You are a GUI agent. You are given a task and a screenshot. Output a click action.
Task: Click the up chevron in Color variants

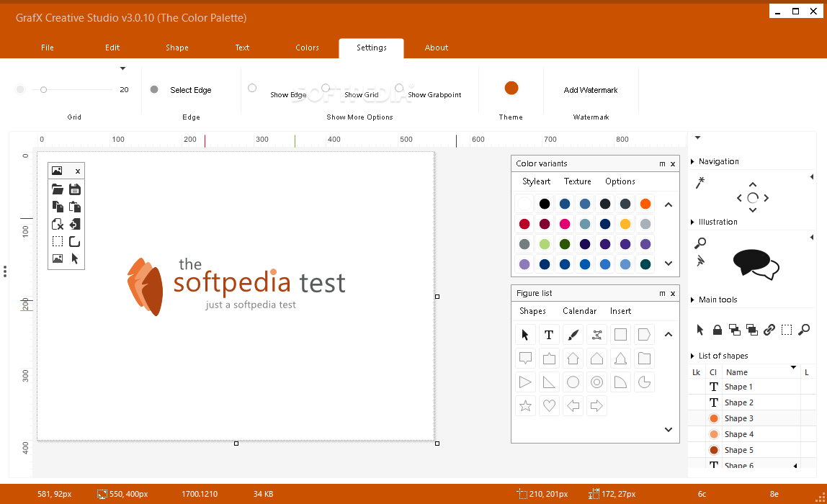click(x=669, y=204)
